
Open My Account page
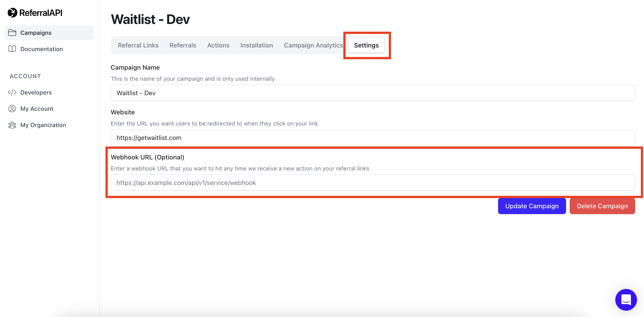tap(37, 108)
